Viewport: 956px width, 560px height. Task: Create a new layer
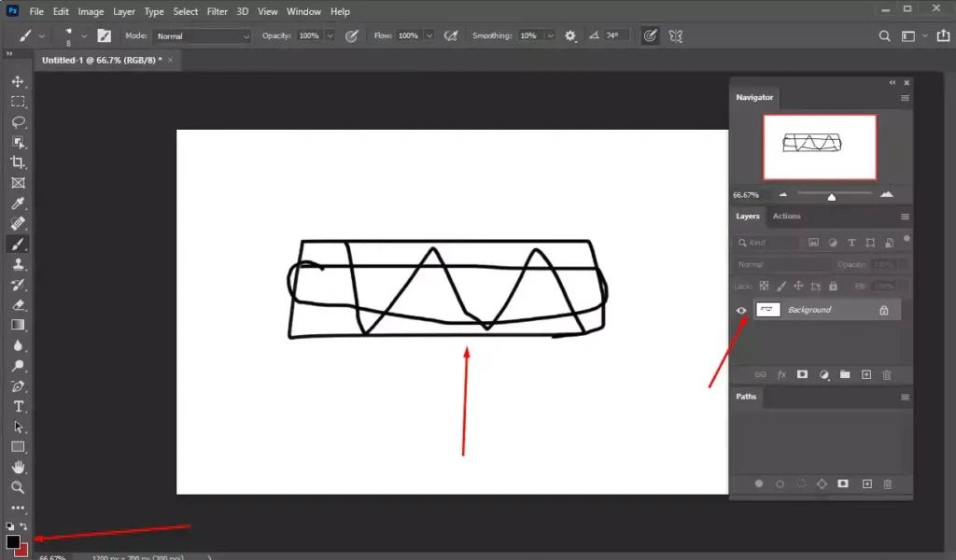coord(865,374)
